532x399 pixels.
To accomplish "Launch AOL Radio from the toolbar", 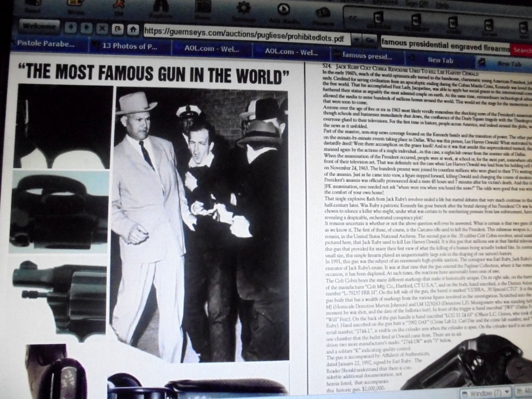I will [284, 13].
